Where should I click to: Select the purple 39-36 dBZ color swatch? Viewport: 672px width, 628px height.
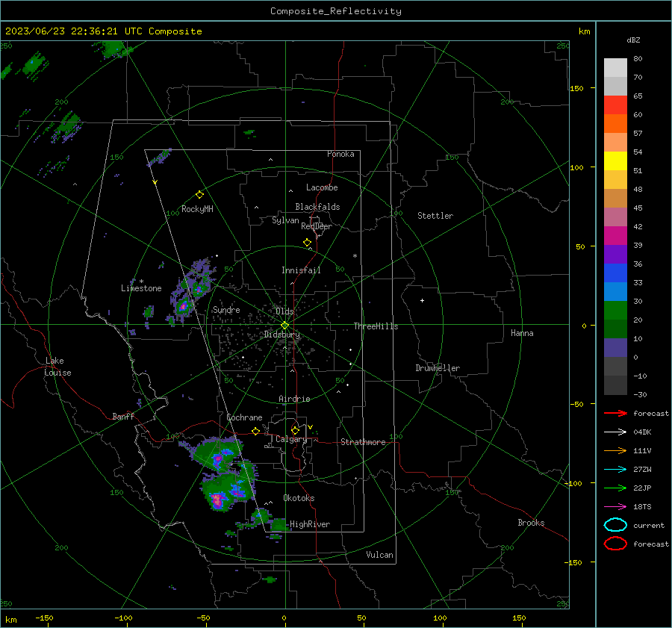coord(615,254)
